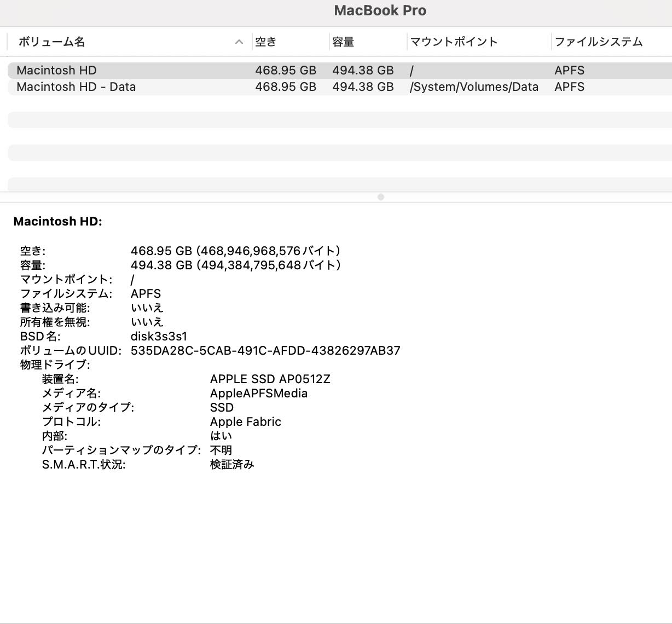The width and height of the screenshot is (672, 624).
Task: Sort by the マウントポイント column header
Action: (453, 42)
